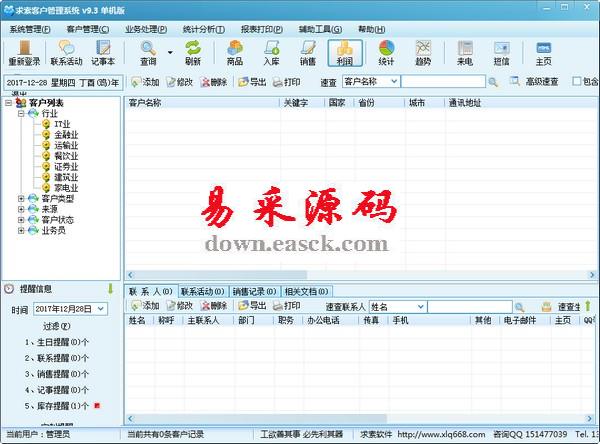Open the 商品 products icon
This screenshot has width=600, height=444.
[235, 53]
